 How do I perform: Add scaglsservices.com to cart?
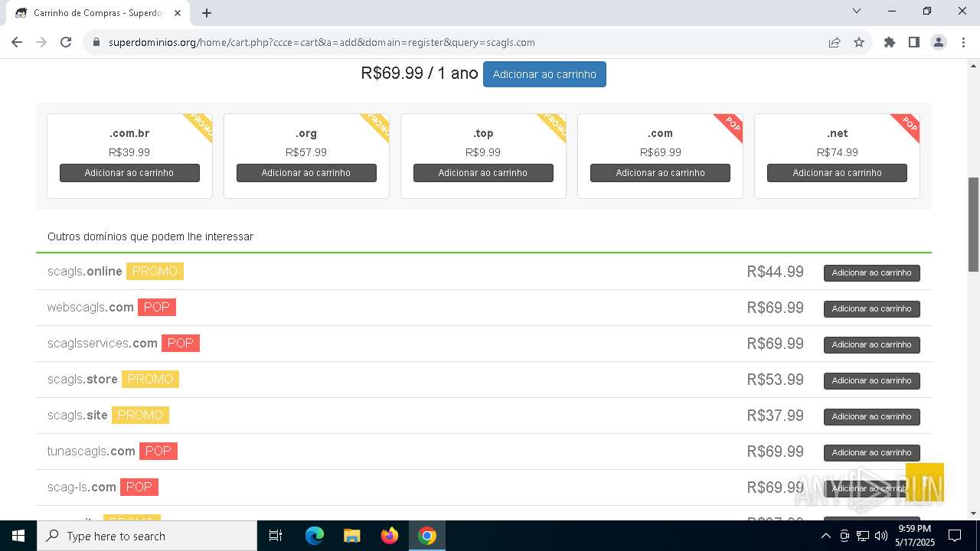click(x=871, y=345)
